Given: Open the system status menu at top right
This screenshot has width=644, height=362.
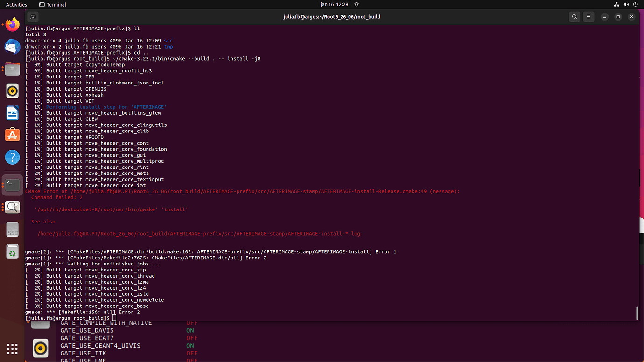Looking at the screenshot, I should 626,4.
